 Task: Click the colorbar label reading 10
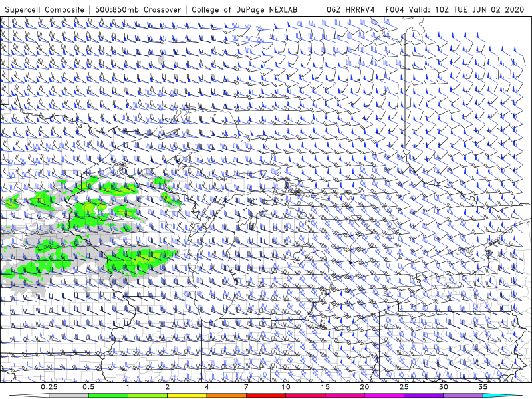286,387
